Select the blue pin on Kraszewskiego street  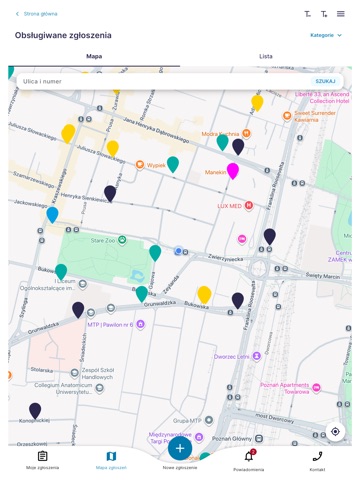click(52, 214)
